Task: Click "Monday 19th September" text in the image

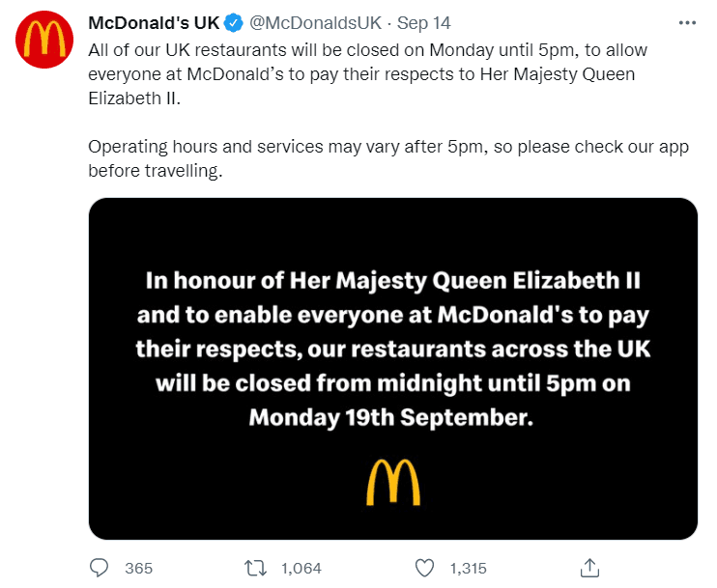Action: coord(391,417)
